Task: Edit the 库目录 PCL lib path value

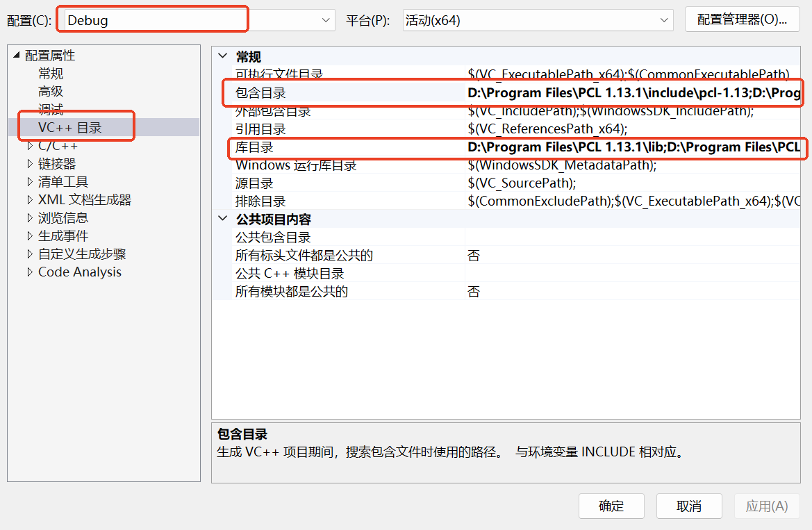Action: coord(633,147)
